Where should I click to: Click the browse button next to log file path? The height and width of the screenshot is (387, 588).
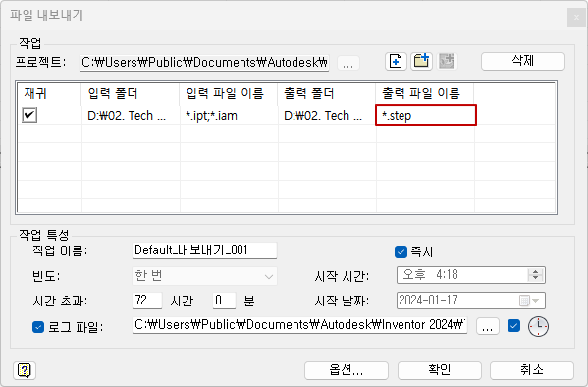488,326
